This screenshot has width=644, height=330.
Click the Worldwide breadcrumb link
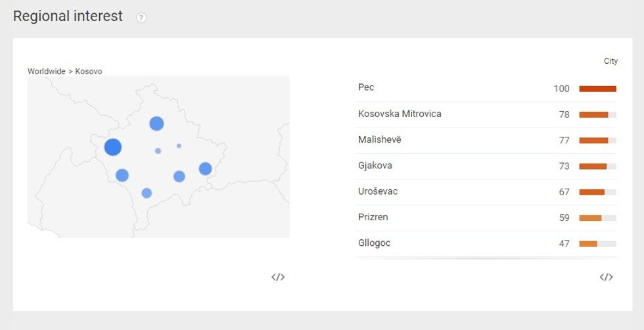47,71
